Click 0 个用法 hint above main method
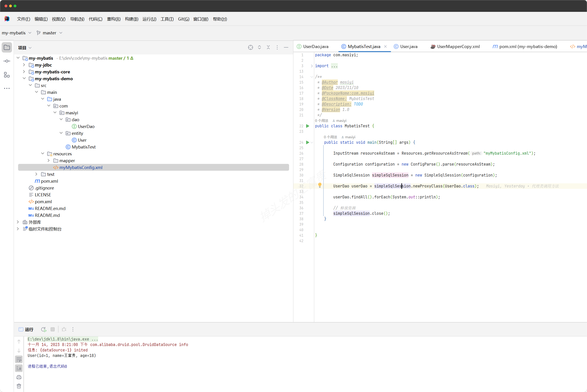The width and height of the screenshot is (587, 392). [331, 137]
